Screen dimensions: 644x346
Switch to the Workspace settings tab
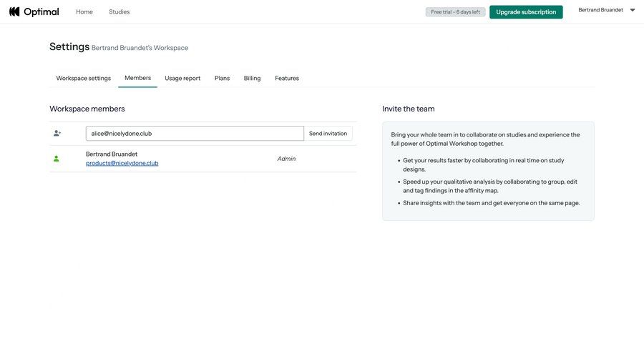pyautogui.click(x=83, y=78)
